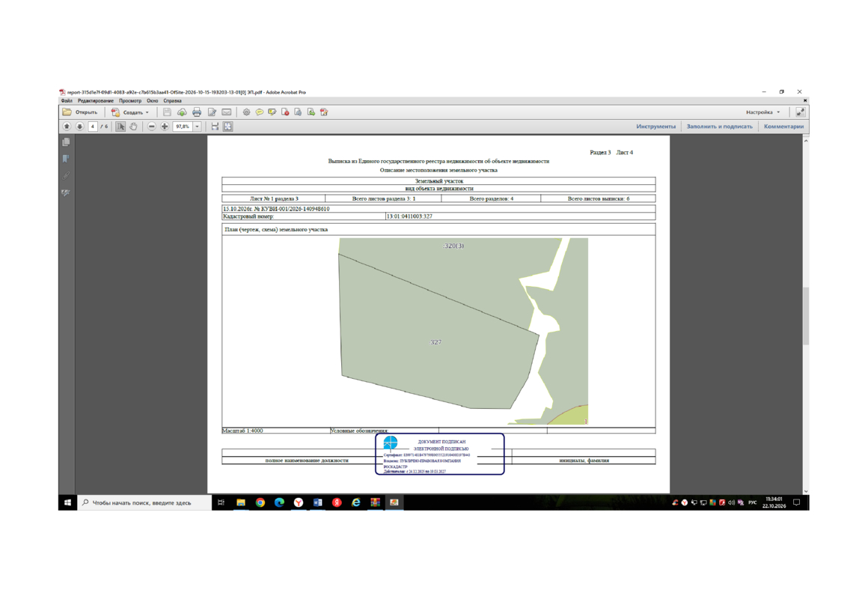Zoom out with the minus button

[x=152, y=127]
